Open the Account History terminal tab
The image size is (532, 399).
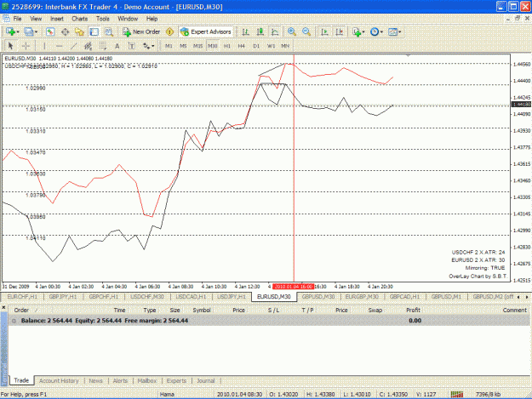coord(59,380)
